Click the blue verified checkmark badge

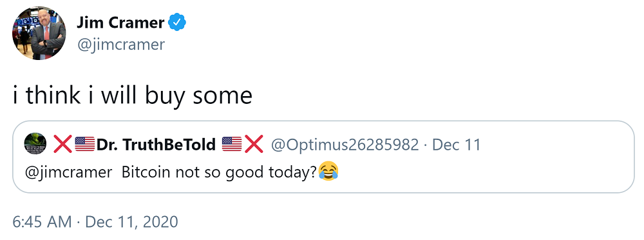coord(178,22)
